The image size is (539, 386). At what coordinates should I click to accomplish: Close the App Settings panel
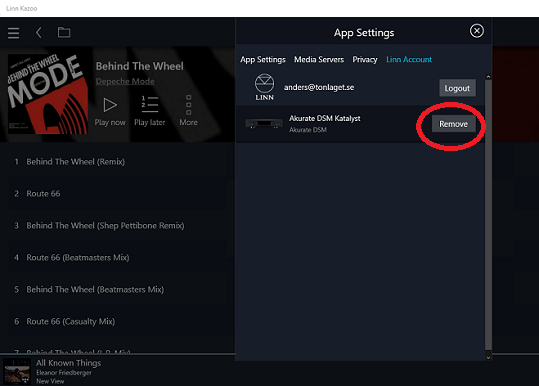click(x=477, y=31)
